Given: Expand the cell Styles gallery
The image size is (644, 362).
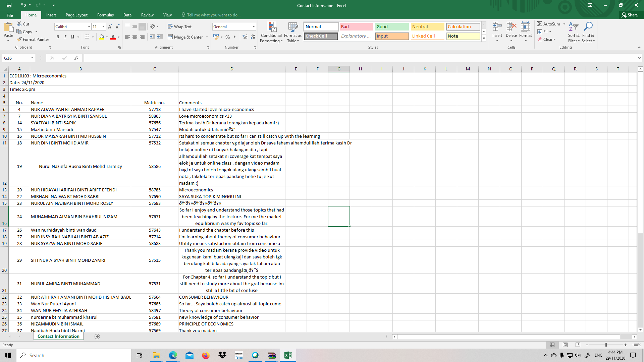Looking at the screenshot, I should point(484,39).
